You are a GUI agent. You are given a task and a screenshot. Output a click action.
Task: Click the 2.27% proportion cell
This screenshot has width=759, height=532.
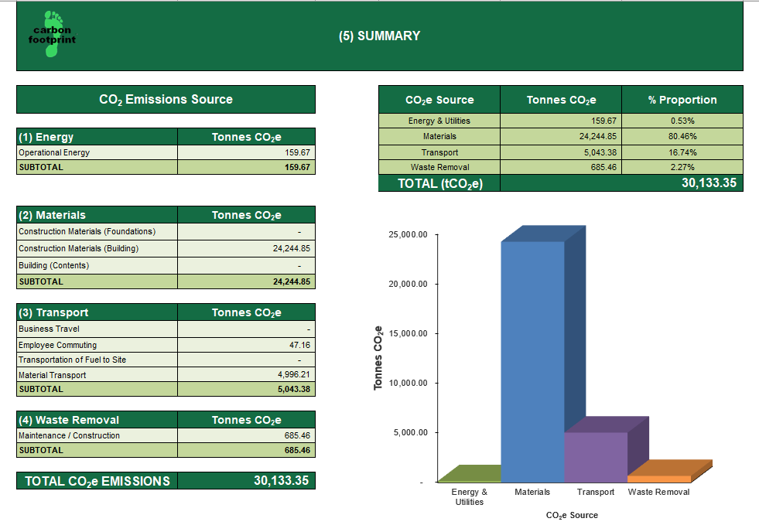tap(682, 167)
